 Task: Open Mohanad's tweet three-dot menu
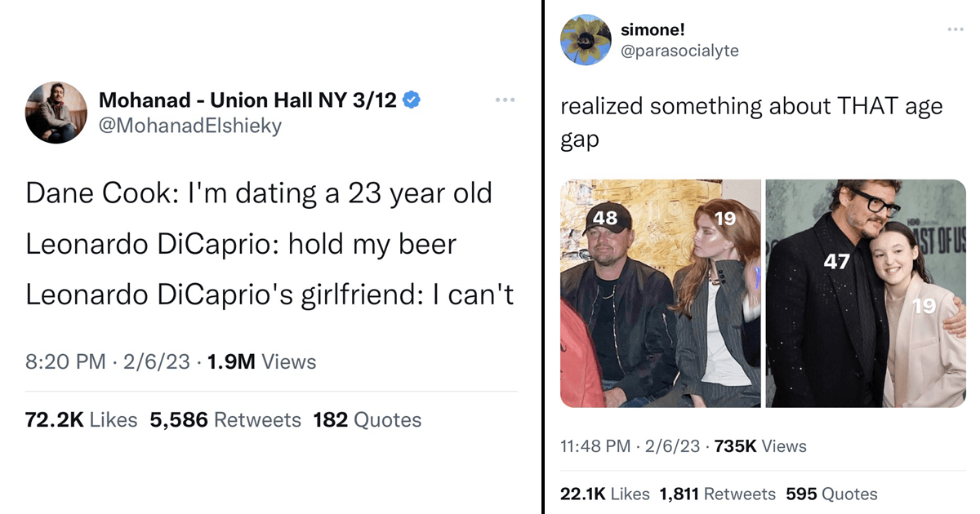coord(506,100)
